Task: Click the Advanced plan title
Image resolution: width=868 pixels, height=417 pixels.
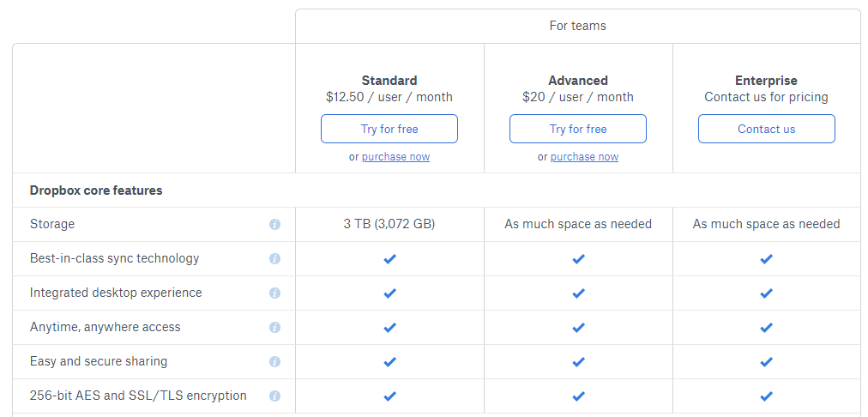Action: tap(578, 81)
